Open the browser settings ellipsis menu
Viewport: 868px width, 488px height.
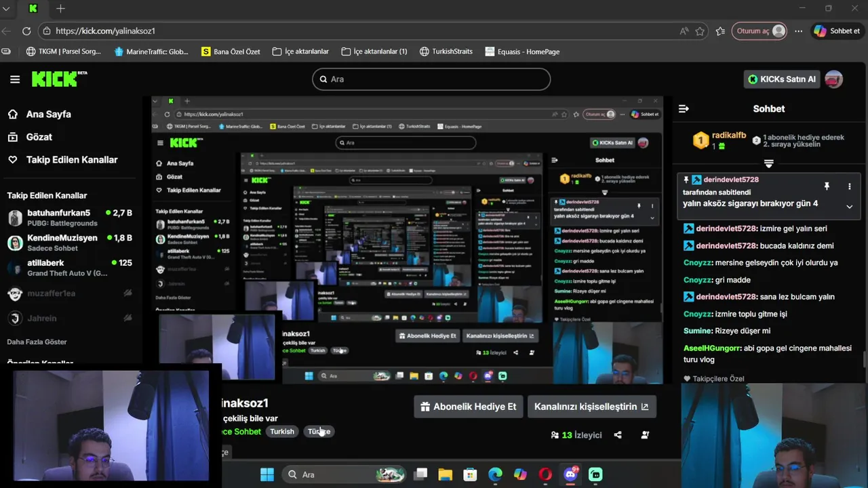click(x=799, y=31)
